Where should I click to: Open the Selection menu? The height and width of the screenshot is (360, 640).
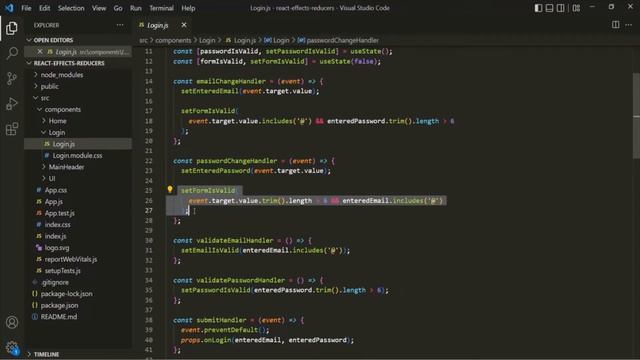click(x=71, y=8)
